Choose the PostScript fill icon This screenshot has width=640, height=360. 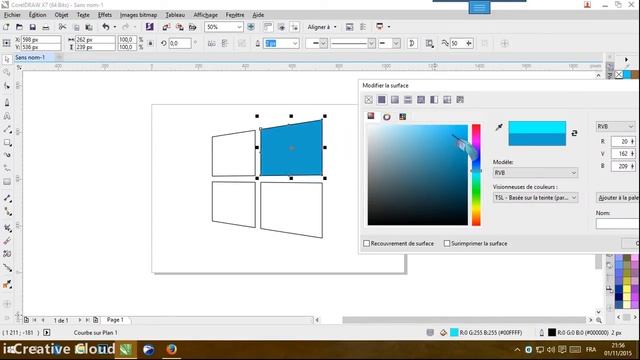(x=460, y=100)
